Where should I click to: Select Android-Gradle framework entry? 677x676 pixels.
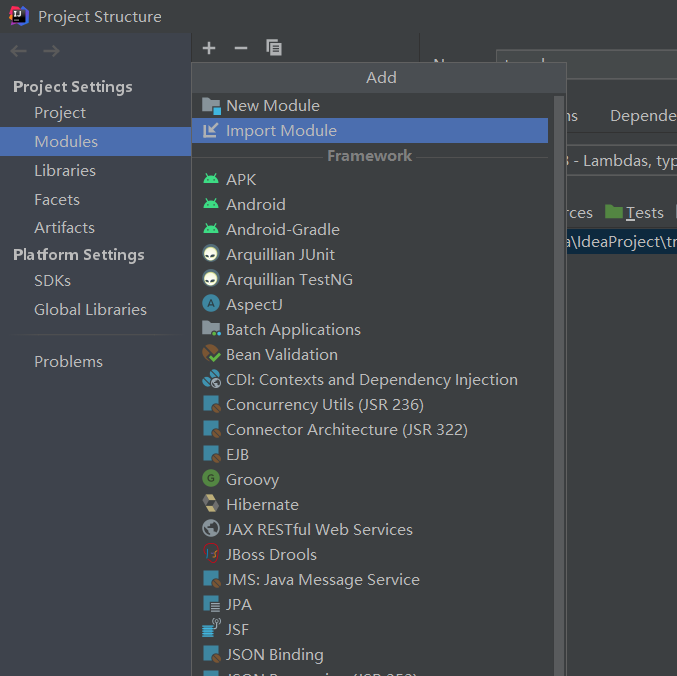click(370, 229)
